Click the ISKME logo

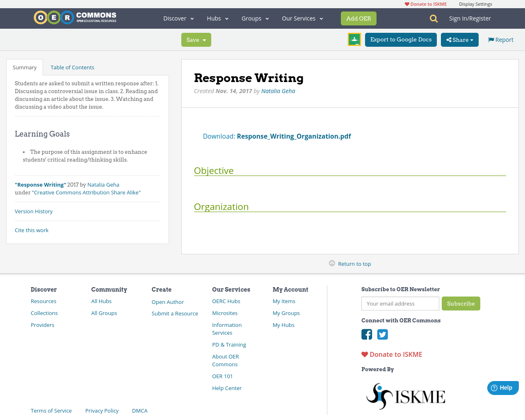tap(405, 395)
